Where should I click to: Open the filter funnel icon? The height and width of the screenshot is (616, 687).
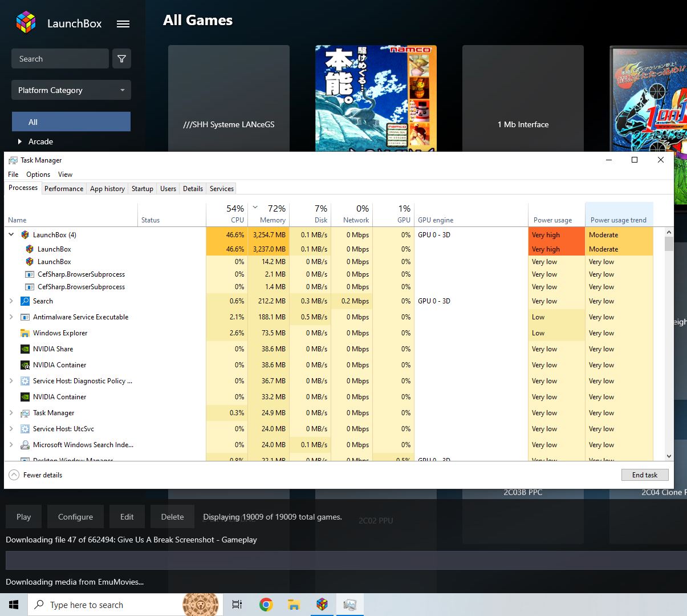click(122, 59)
